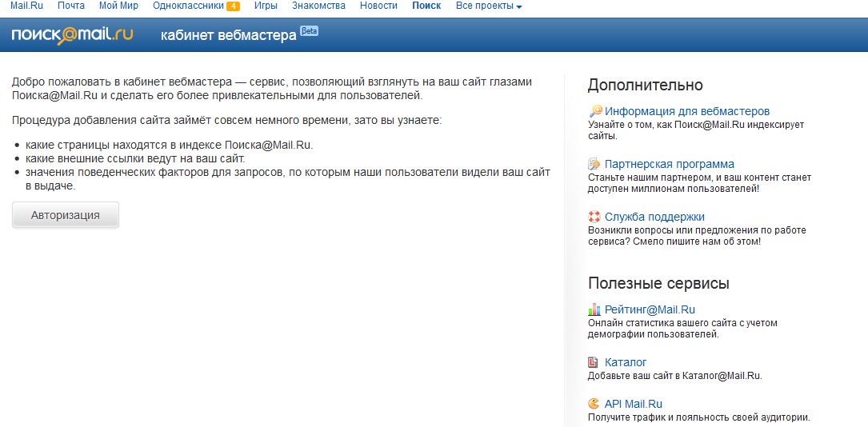Image resolution: width=868 pixels, height=427 pixels.
Task: Click the red Каталог icon
Action: coord(594,362)
